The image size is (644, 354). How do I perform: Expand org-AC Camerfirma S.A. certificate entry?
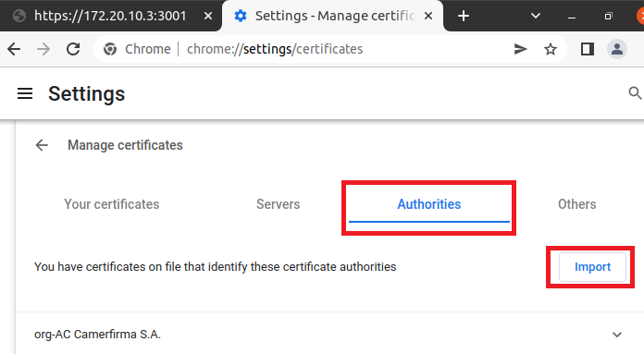(616, 335)
